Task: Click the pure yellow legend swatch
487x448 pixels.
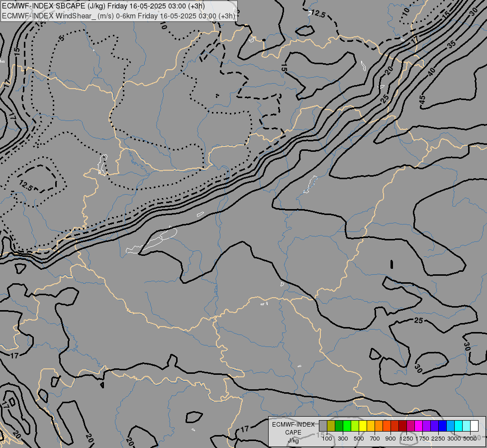Action: [363, 426]
